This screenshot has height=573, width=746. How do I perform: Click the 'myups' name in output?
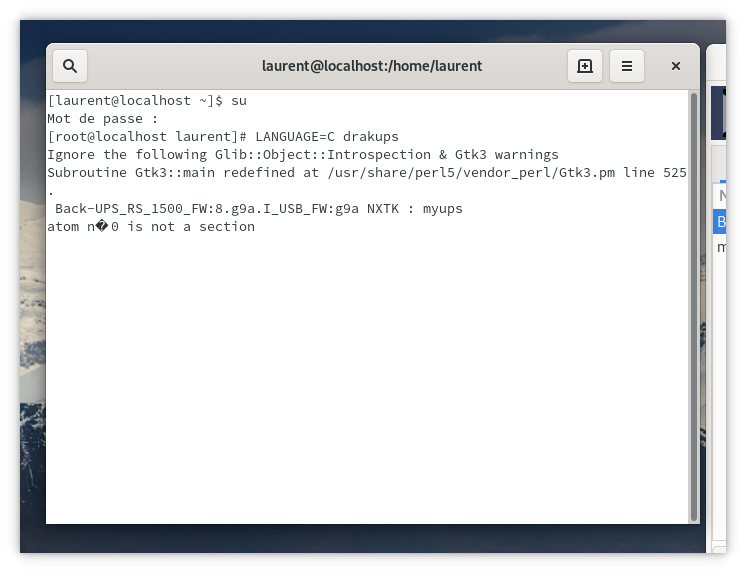point(442,208)
